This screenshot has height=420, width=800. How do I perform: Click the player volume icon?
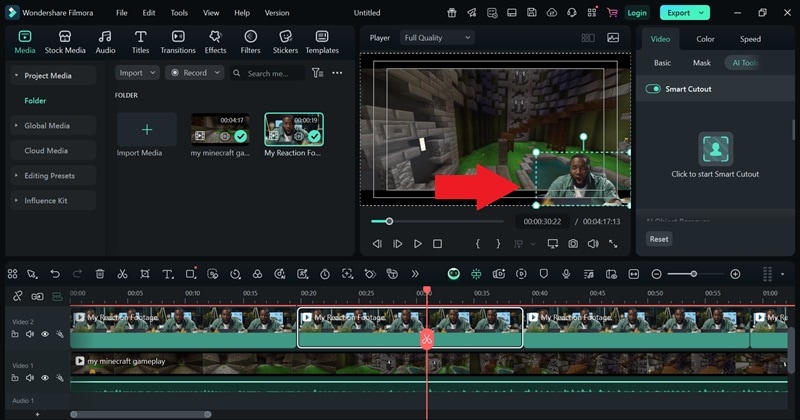[x=593, y=244]
